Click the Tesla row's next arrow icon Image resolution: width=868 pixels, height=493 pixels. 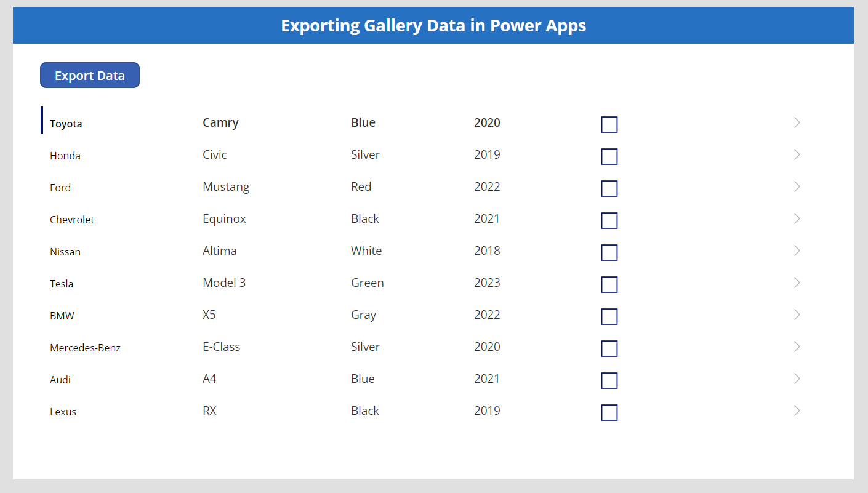(x=797, y=283)
